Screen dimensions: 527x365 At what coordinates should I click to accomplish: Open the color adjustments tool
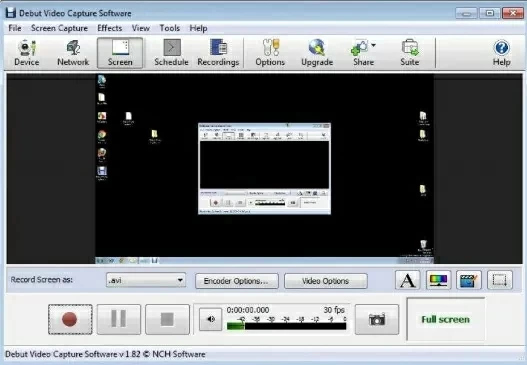pyautogui.click(x=438, y=280)
